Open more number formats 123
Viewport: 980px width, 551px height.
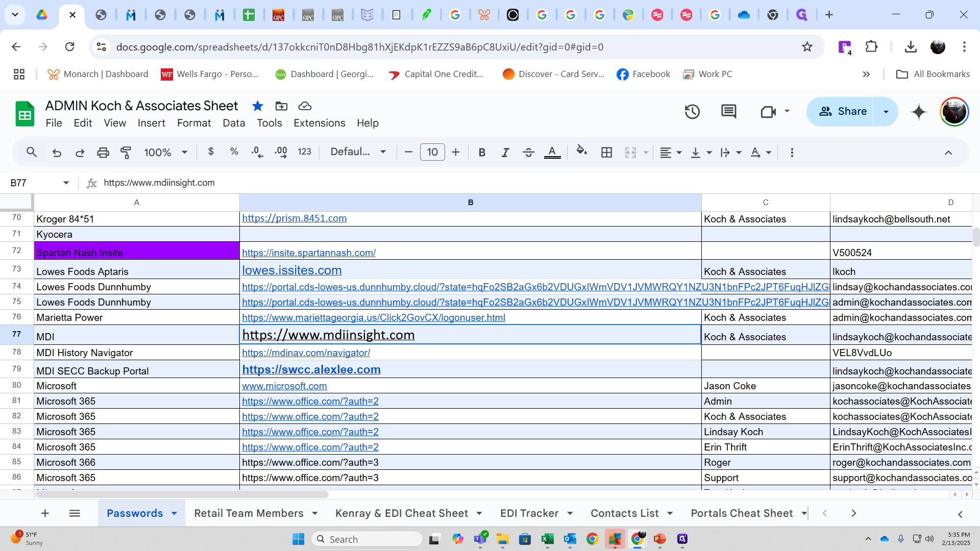[305, 152]
